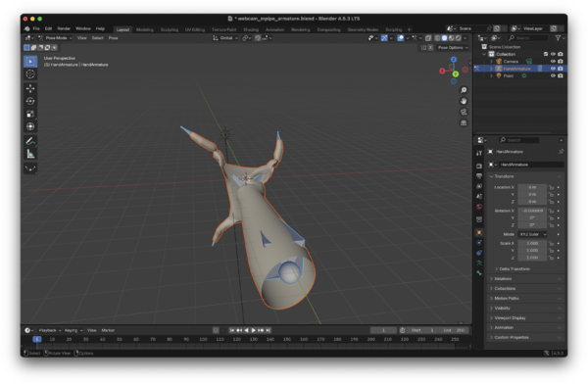
Task: Select the Select Box tool
Action: coord(30,61)
